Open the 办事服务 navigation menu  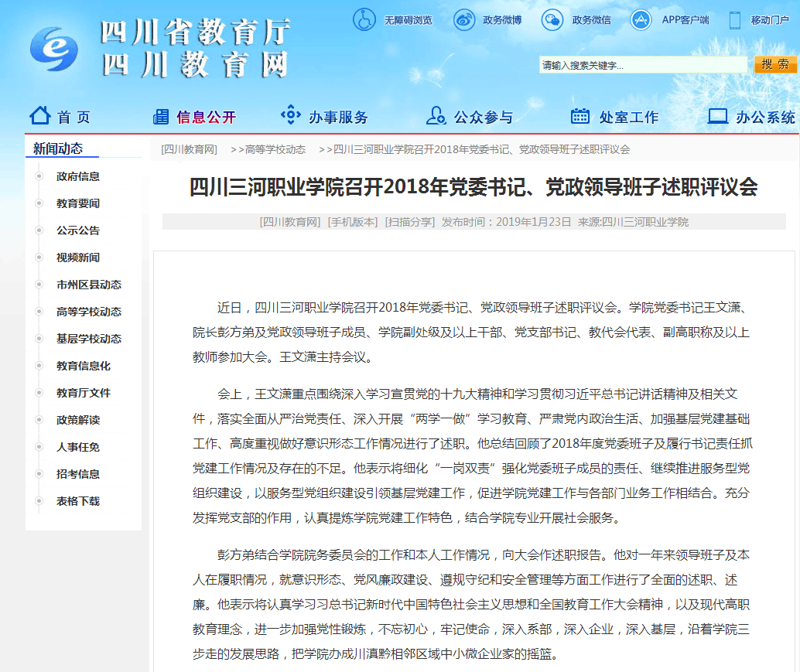338,118
